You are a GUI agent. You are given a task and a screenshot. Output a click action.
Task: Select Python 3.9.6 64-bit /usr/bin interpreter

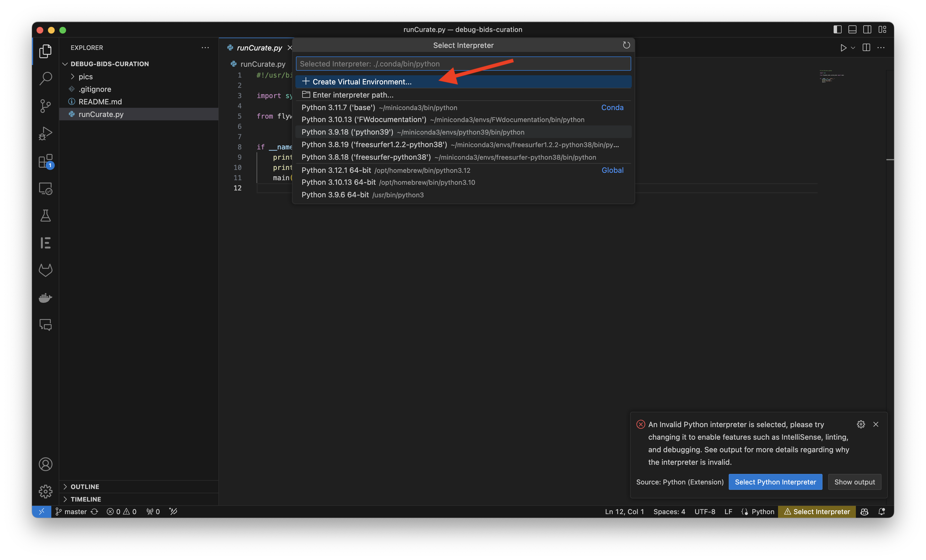pos(463,195)
